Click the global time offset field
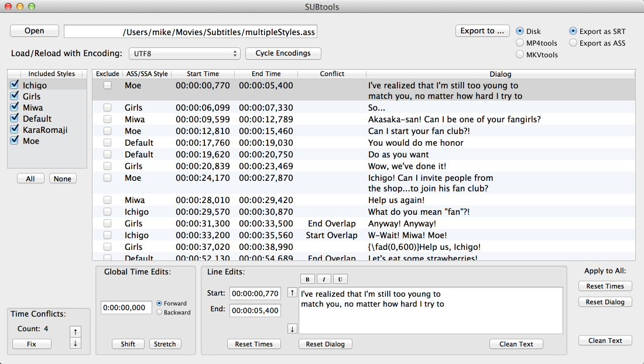 (126, 308)
